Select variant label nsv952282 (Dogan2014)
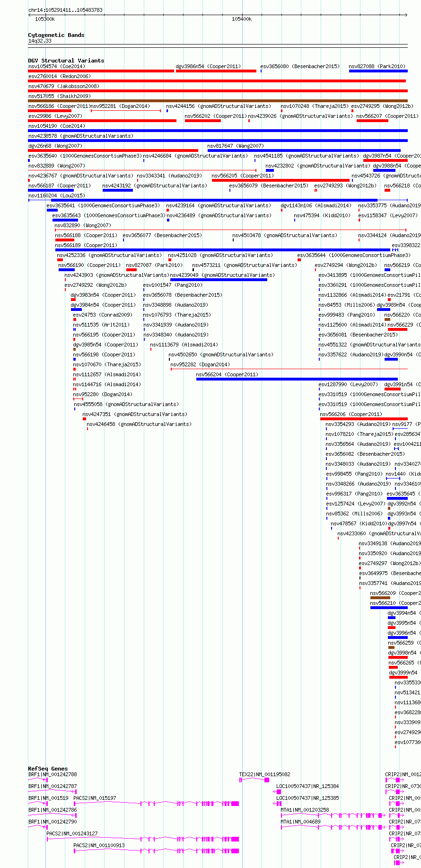 click(x=200, y=365)
